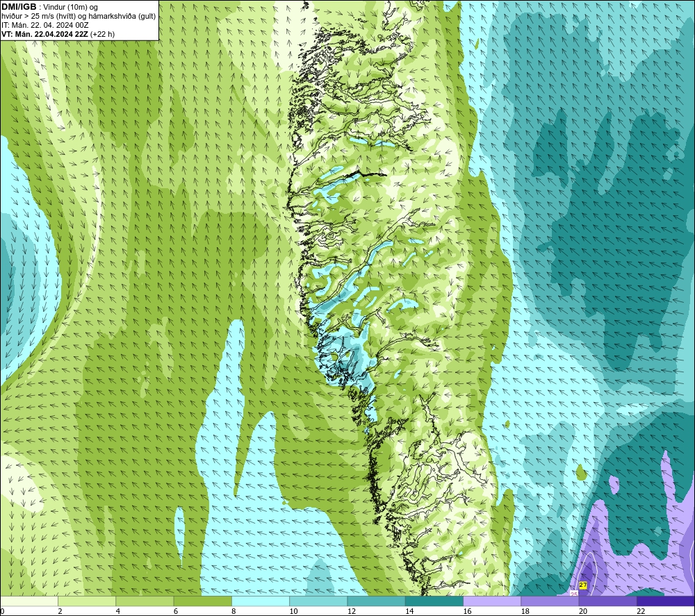Click the white gust contour label 25
Image resolution: width=695 pixels, height=616 pixels.
(x=573, y=594)
